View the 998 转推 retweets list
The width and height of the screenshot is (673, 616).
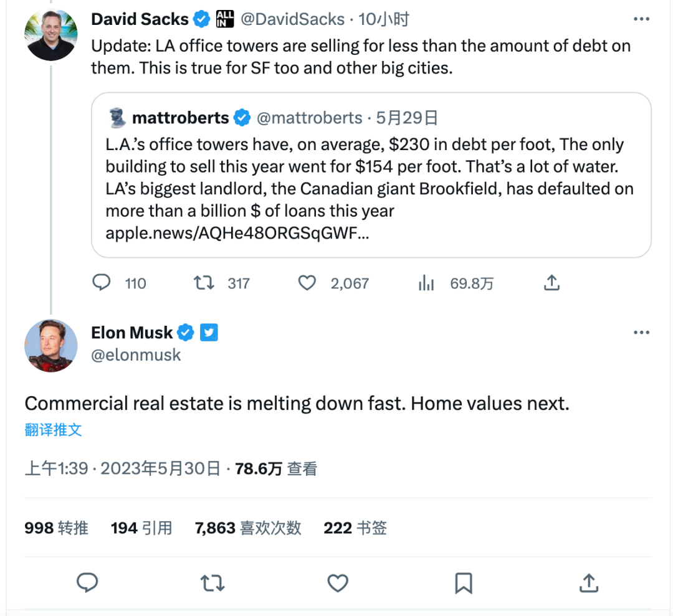coord(56,528)
